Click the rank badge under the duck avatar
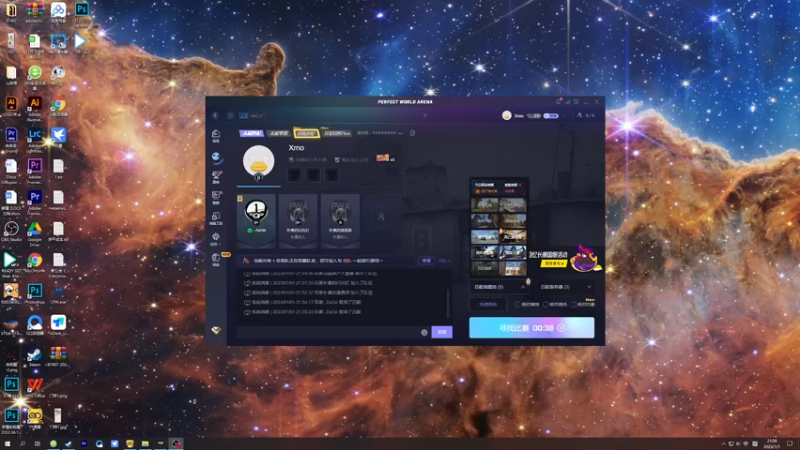 (x=258, y=178)
